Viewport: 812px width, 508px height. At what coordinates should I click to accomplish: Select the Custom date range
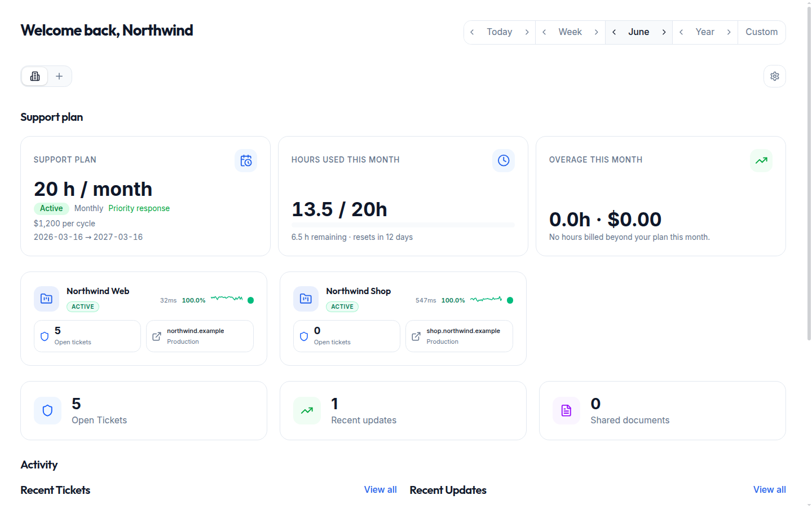[762, 32]
